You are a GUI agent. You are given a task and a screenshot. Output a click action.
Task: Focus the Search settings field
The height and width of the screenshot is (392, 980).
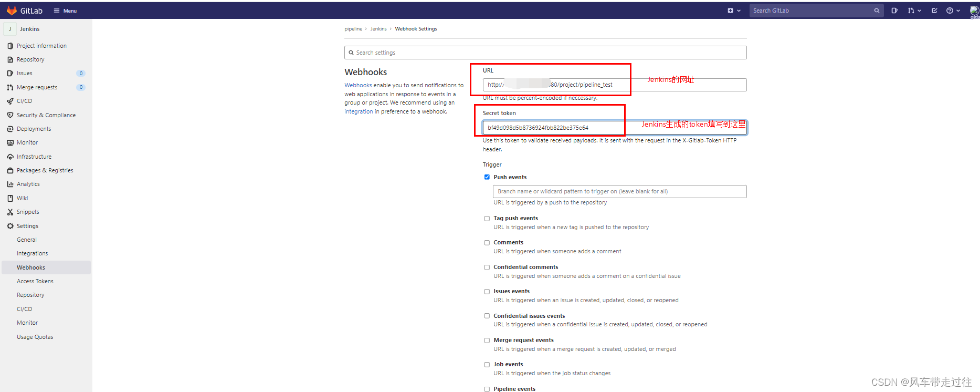pyautogui.click(x=545, y=53)
